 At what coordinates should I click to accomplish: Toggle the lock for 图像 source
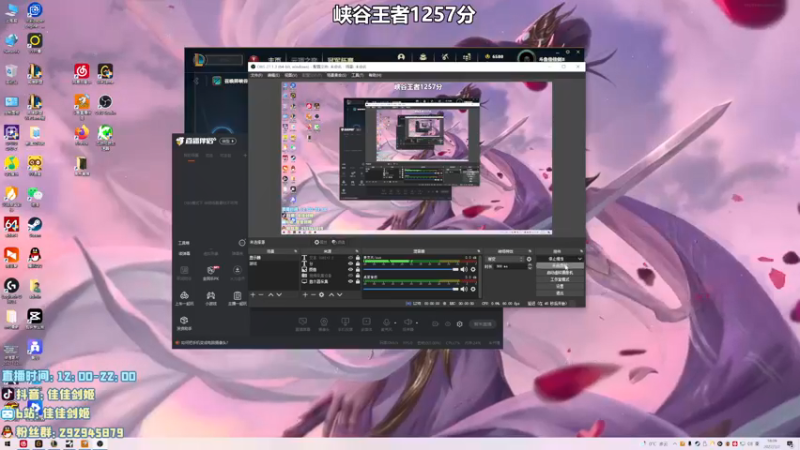coord(358,269)
